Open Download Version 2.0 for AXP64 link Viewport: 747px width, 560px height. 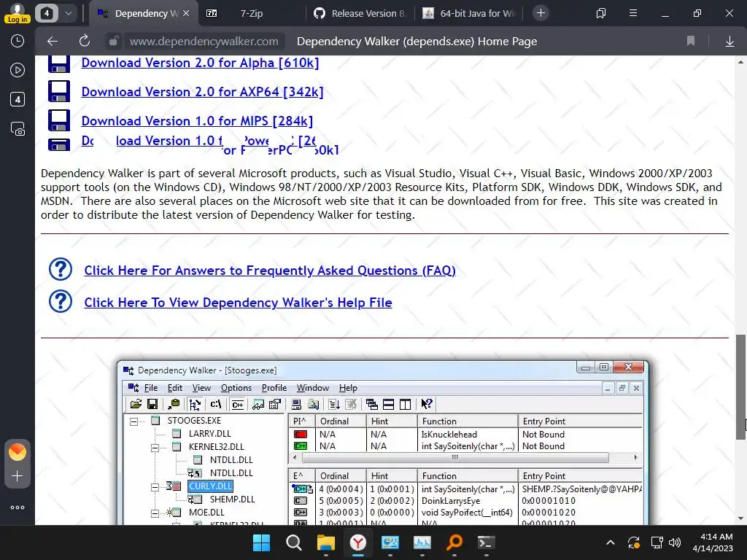203,92
